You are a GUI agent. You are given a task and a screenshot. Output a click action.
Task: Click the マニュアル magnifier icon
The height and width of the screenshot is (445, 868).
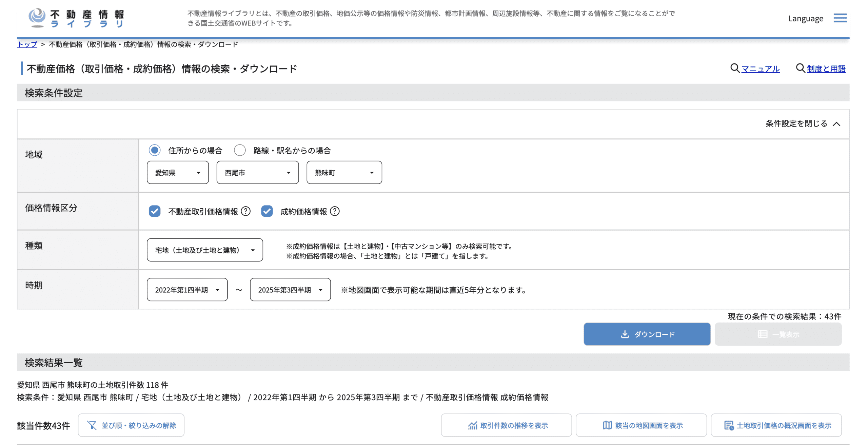pyautogui.click(x=734, y=68)
